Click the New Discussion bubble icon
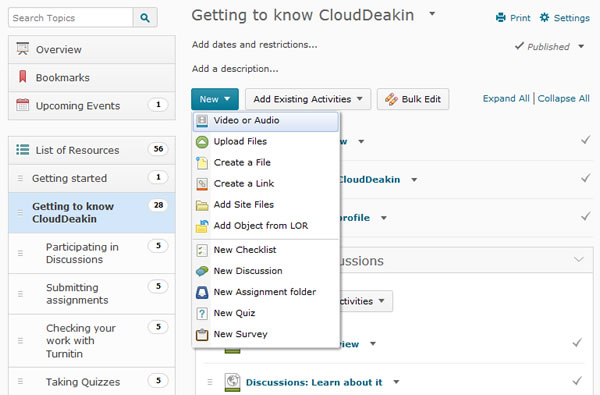The height and width of the screenshot is (395, 600). tap(202, 271)
